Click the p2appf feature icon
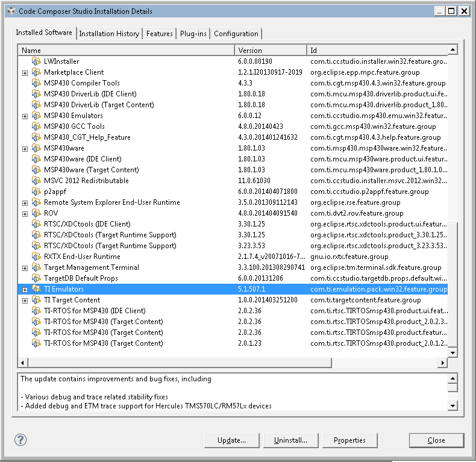Viewport: 476px width, 462px height. pyautogui.click(x=36, y=192)
